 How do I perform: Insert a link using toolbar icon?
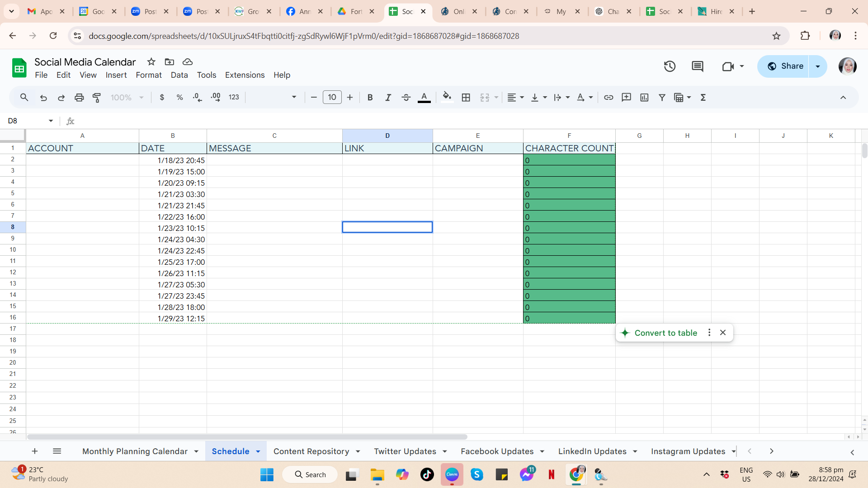coord(609,98)
